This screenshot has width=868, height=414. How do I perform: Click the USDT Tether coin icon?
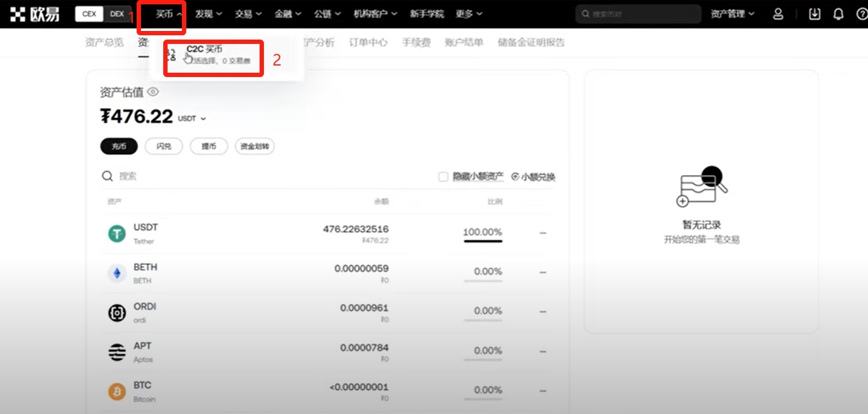(x=117, y=234)
